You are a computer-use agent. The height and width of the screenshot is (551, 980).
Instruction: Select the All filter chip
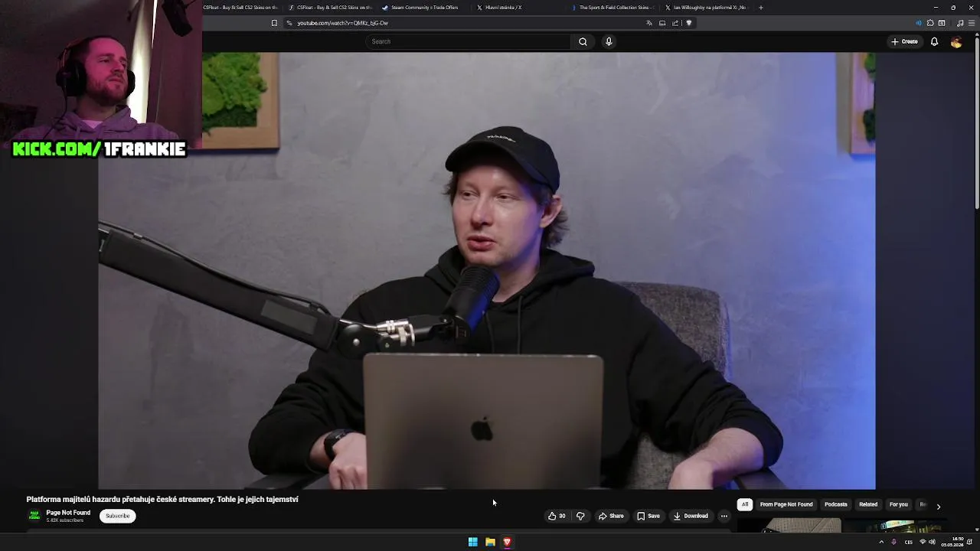pos(745,504)
